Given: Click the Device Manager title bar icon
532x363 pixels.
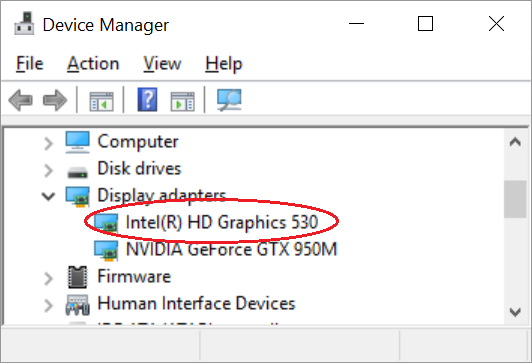Looking at the screenshot, I should [24, 24].
